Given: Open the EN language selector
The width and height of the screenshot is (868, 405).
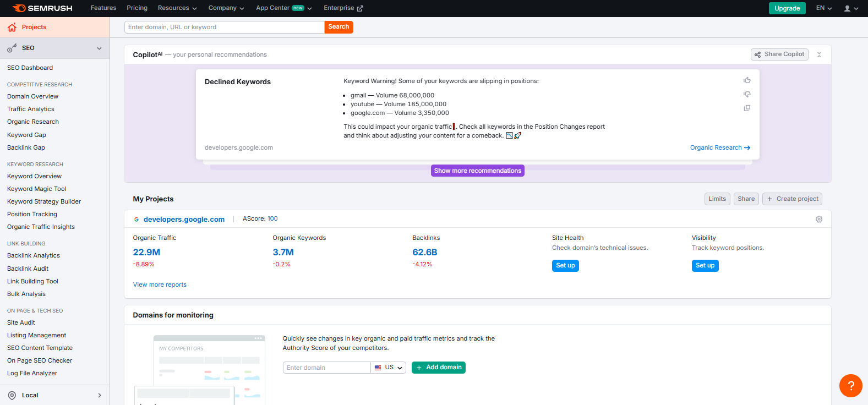Looking at the screenshot, I should 824,8.
